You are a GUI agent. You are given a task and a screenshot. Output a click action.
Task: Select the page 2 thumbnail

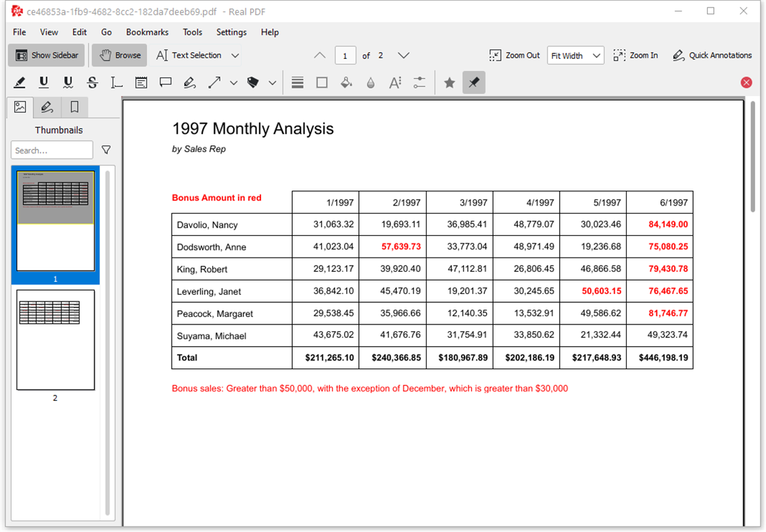55,340
